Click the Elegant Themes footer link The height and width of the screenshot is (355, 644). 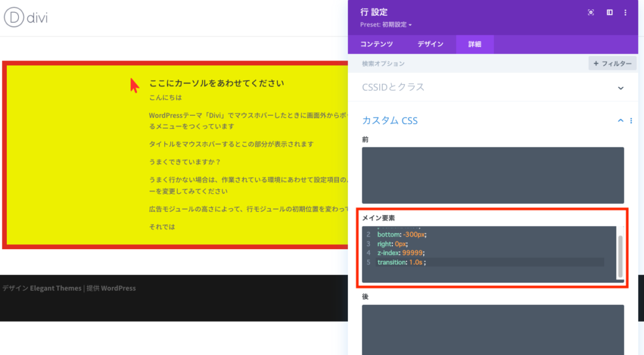(55, 288)
